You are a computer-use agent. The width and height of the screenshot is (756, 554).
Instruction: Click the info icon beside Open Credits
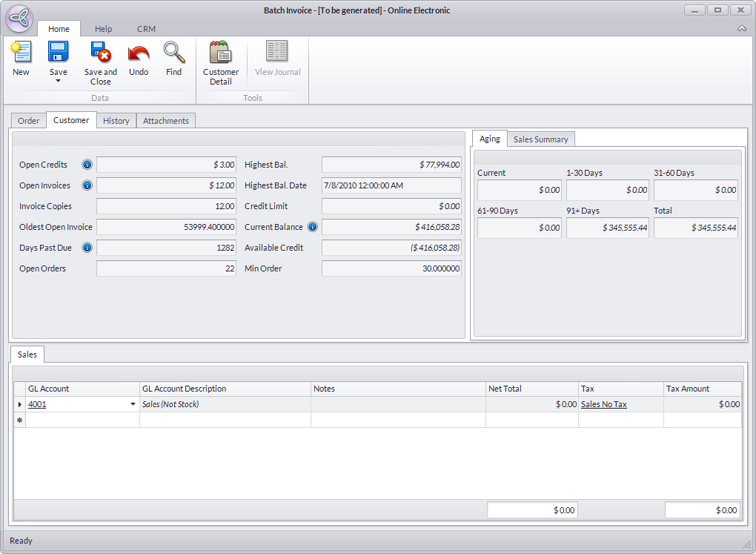pyautogui.click(x=87, y=165)
